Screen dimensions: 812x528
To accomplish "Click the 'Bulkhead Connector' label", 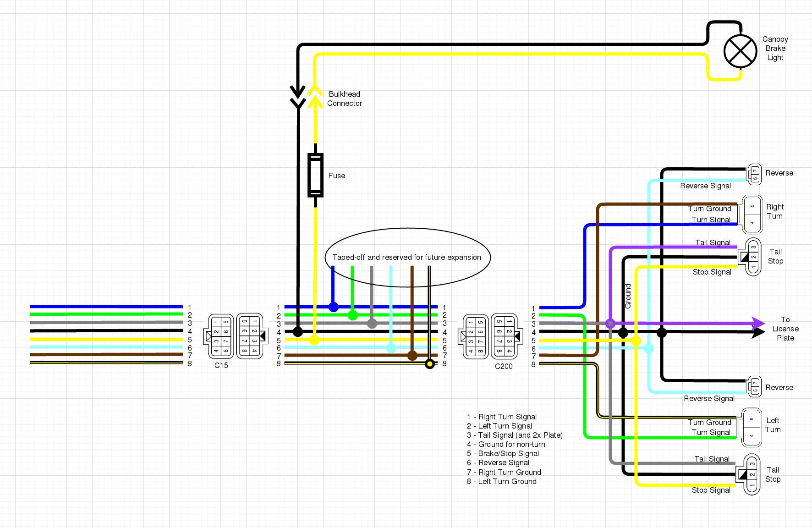I will tap(345, 99).
